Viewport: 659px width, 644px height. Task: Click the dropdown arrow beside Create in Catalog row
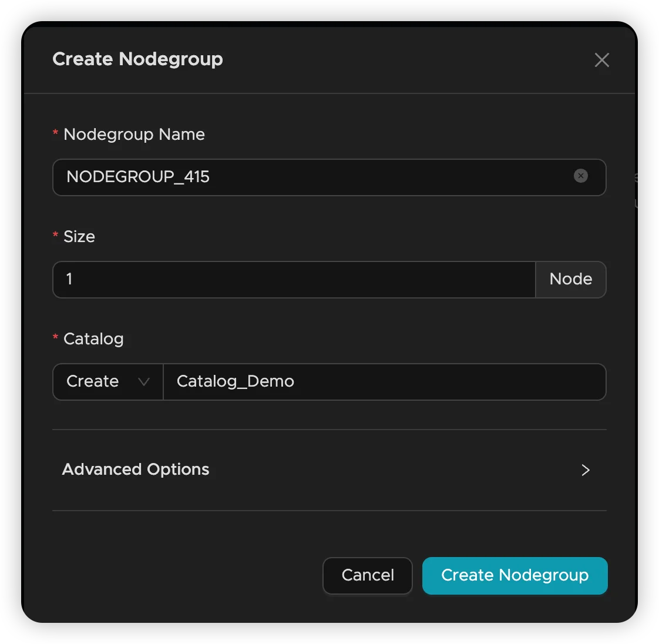tap(143, 382)
